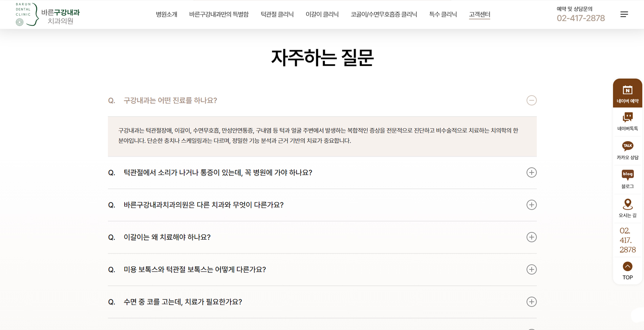Expand 바른구강내과치과의원 difference question

pos(531,205)
